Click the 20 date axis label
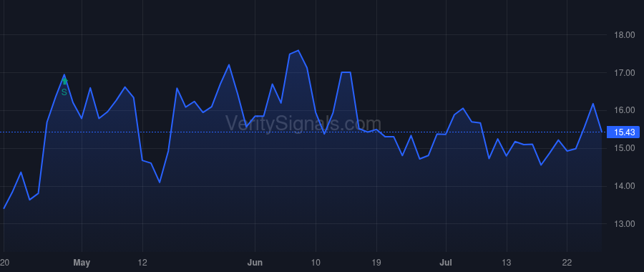This screenshot has width=644, height=272. 4,263
